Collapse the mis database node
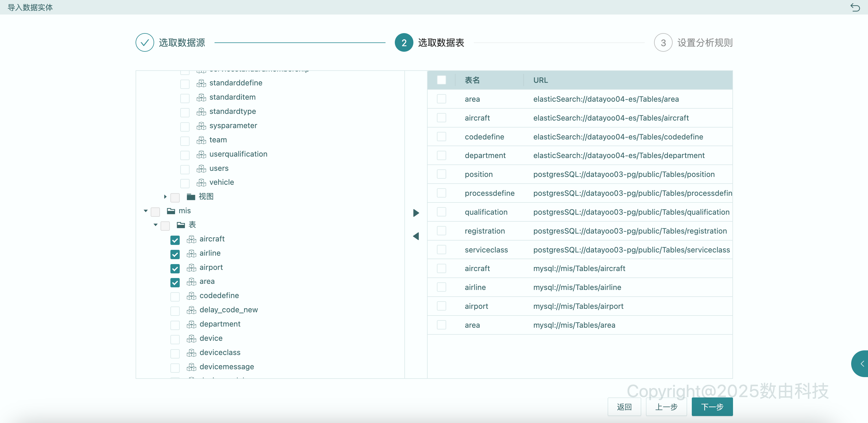This screenshot has height=423, width=868. click(145, 211)
